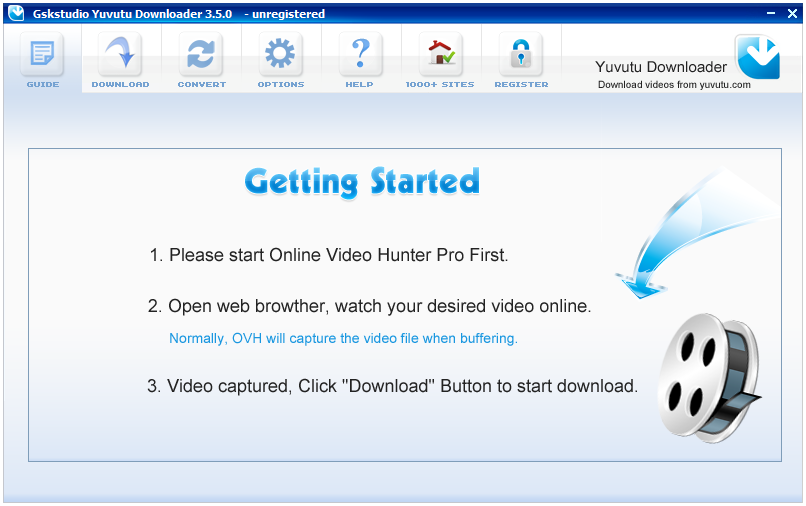
Task: Select step 1 about Online Video Hunter Pro
Action: [x=329, y=255]
